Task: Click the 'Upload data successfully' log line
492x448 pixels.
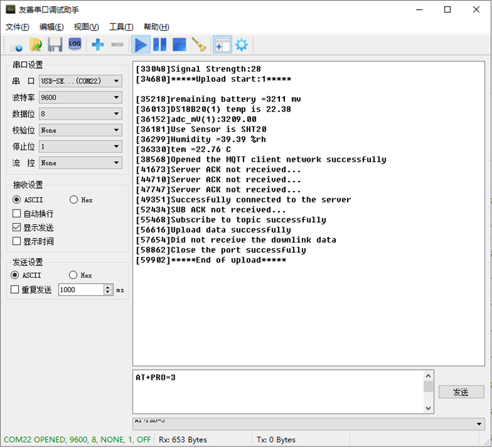Action: 213,230
